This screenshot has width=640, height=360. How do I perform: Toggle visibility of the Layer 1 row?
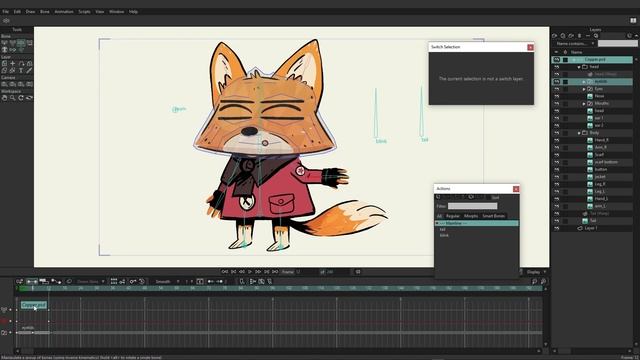point(557,228)
